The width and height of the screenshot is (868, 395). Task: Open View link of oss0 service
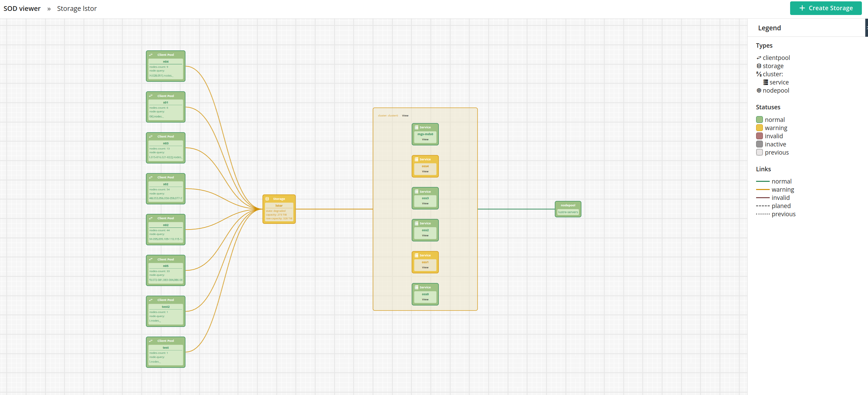pyautogui.click(x=425, y=300)
